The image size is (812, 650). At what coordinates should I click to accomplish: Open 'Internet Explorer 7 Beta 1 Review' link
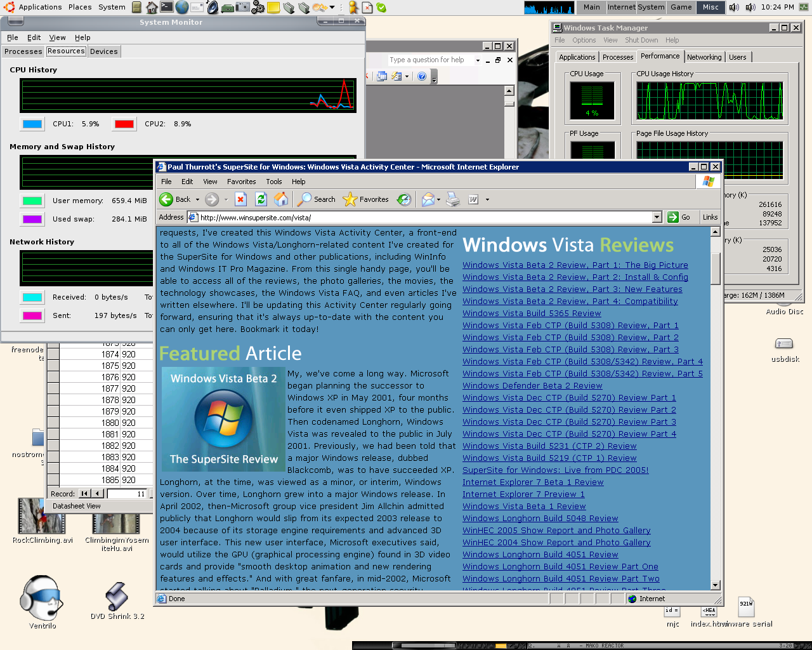pyautogui.click(x=533, y=482)
